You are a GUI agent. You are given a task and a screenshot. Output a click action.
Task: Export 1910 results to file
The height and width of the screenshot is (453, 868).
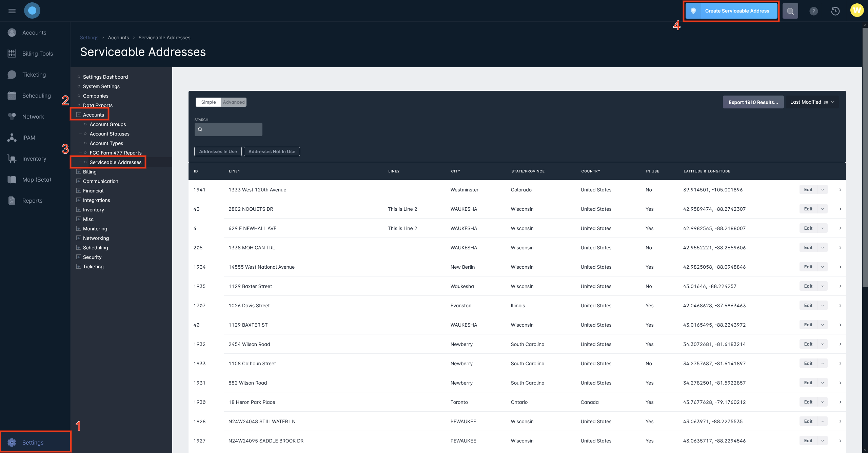tap(753, 102)
